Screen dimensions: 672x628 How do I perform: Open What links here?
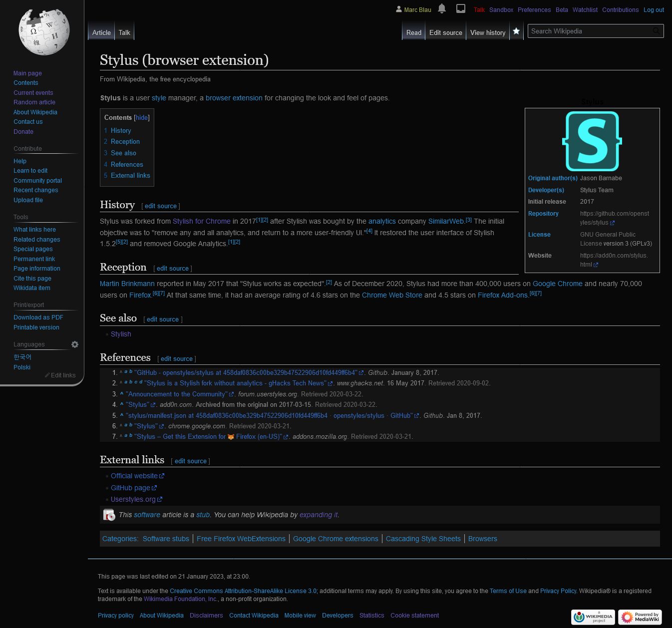click(34, 230)
